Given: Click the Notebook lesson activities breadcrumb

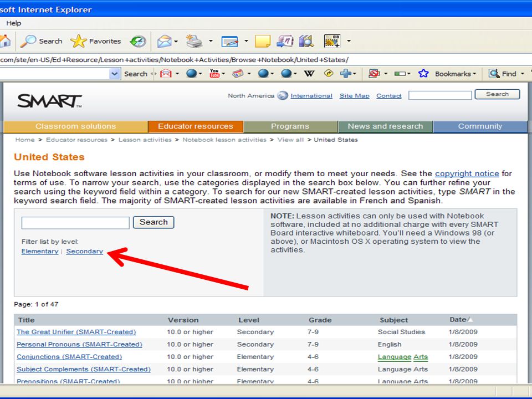Looking at the screenshot, I should pos(224,140).
